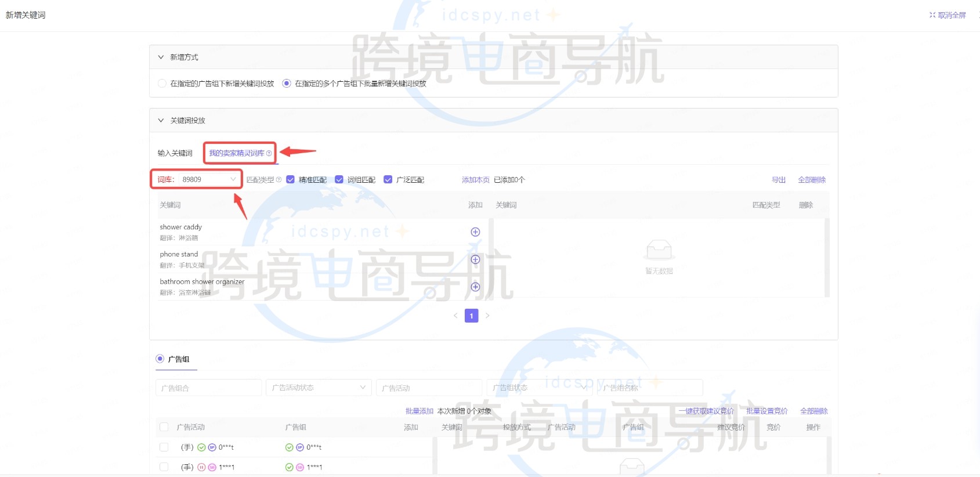The image size is (980, 477).
Task: Click campaign name 1***1 in 广告活动 column
Action: click(227, 467)
